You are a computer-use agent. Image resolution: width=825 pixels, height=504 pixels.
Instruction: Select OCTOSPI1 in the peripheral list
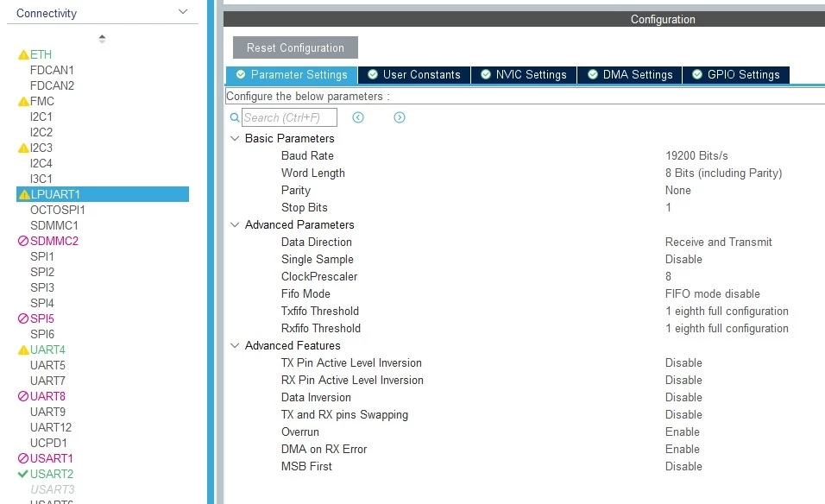[x=57, y=210]
